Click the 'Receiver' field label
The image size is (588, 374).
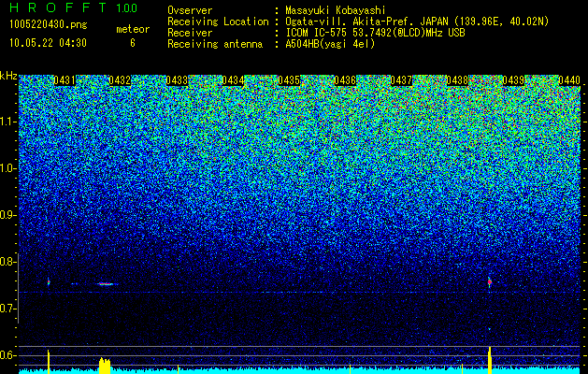190,33
